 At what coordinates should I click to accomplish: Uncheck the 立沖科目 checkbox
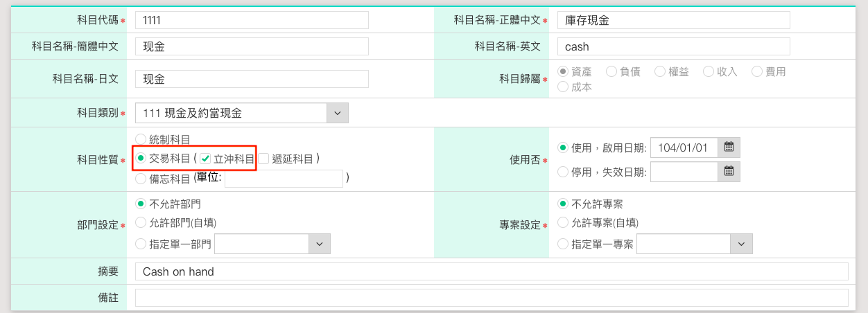coord(205,159)
